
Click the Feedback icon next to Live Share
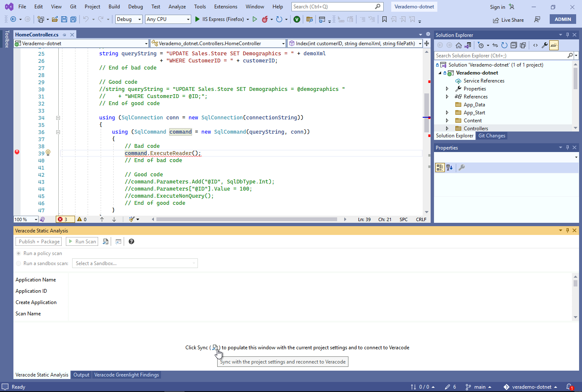(x=537, y=20)
